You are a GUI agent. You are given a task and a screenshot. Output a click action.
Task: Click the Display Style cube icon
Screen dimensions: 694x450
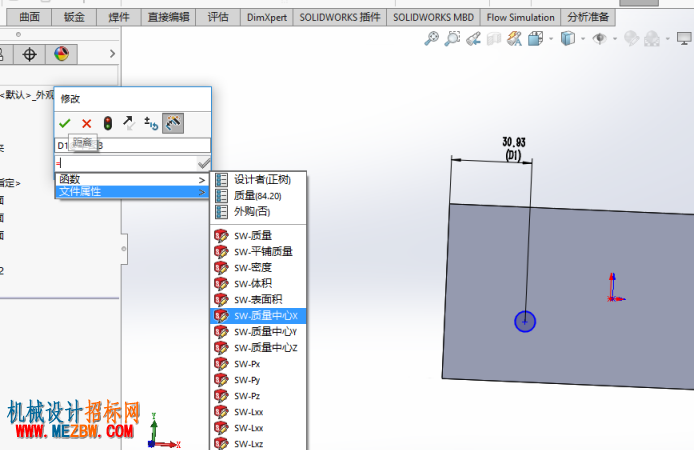[568, 38]
